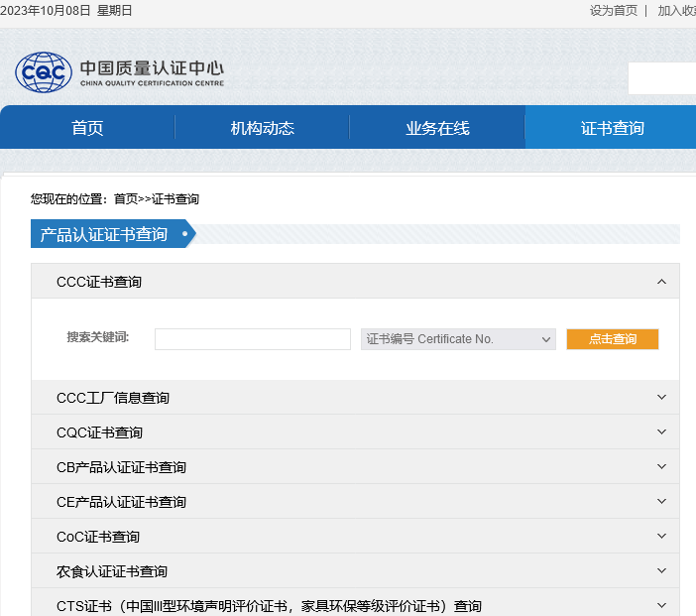
Task: Go to 业务在线 in the navigation bar
Action: tap(436, 128)
